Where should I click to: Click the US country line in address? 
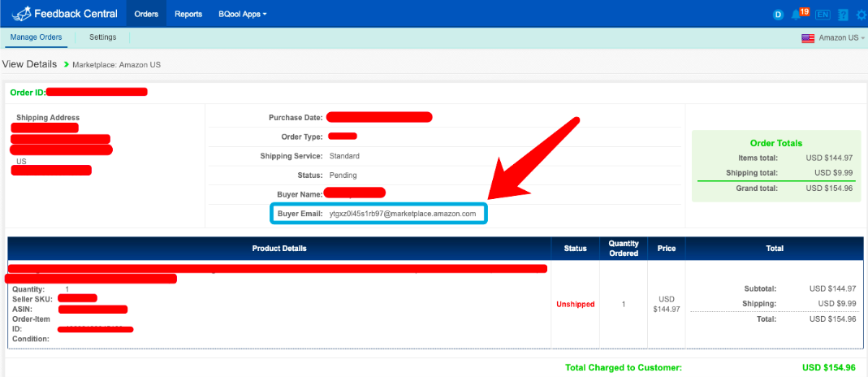point(21,161)
